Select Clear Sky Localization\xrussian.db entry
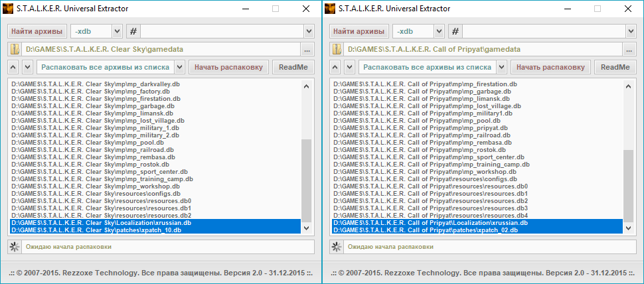 click(155, 223)
